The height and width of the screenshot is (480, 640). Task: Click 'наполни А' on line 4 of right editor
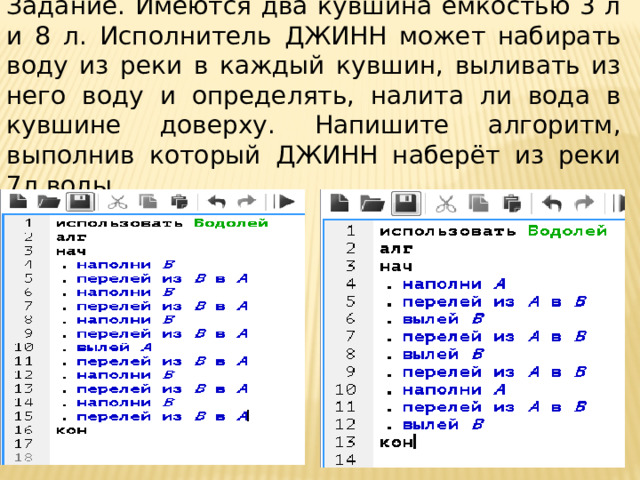(454, 284)
